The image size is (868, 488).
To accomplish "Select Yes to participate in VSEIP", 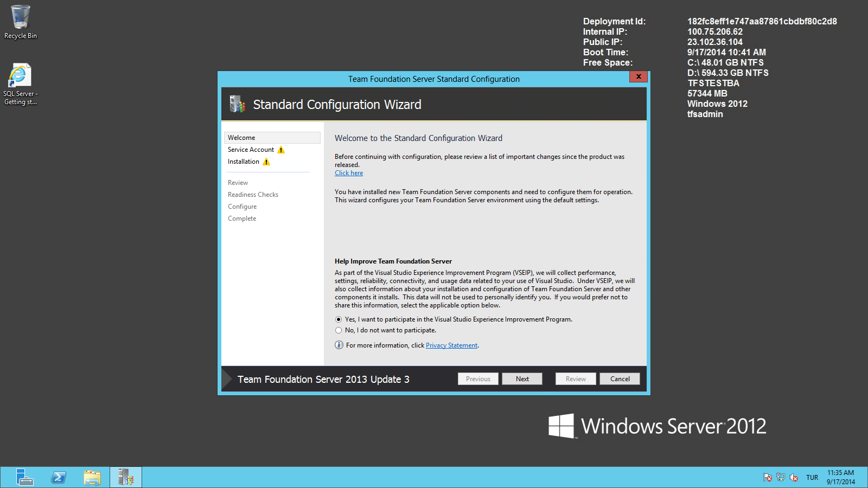I will point(338,319).
